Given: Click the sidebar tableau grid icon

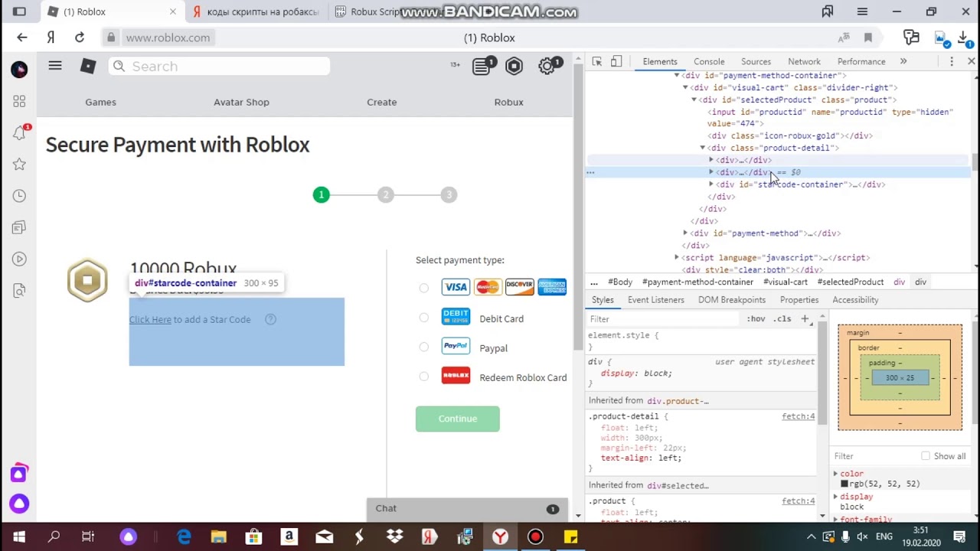Looking at the screenshot, I should point(19,102).
